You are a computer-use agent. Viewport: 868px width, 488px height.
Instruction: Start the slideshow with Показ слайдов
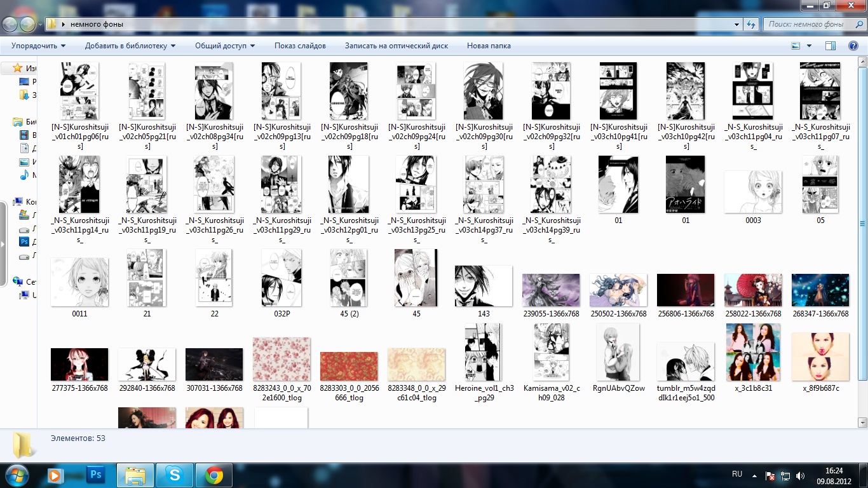(x=300, y=46)
